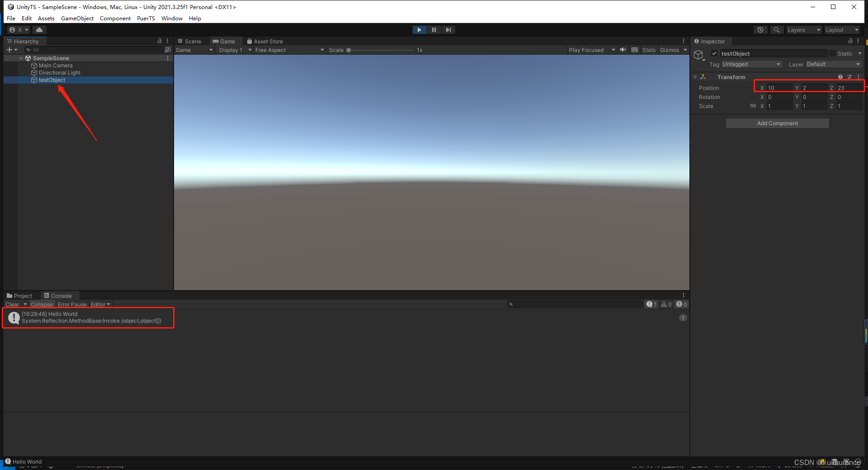Click the undo history icon in the toolbar
868x470 pixels.
[x=760, y=29]
